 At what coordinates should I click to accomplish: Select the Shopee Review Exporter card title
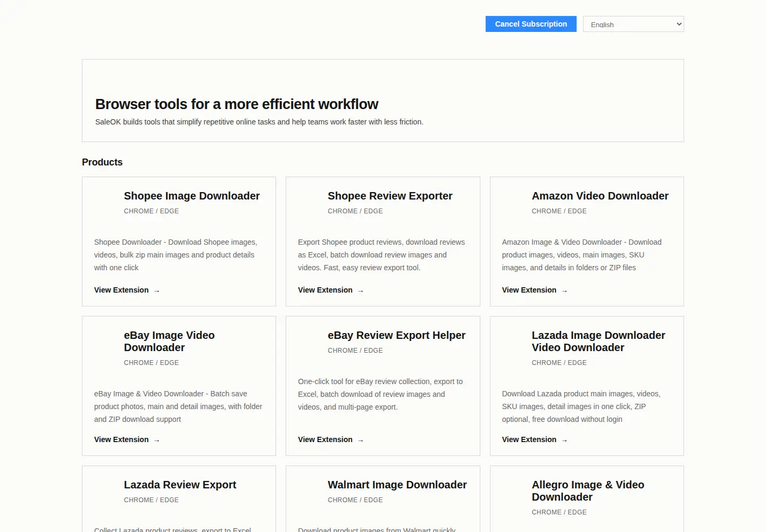tap(390, 196)
